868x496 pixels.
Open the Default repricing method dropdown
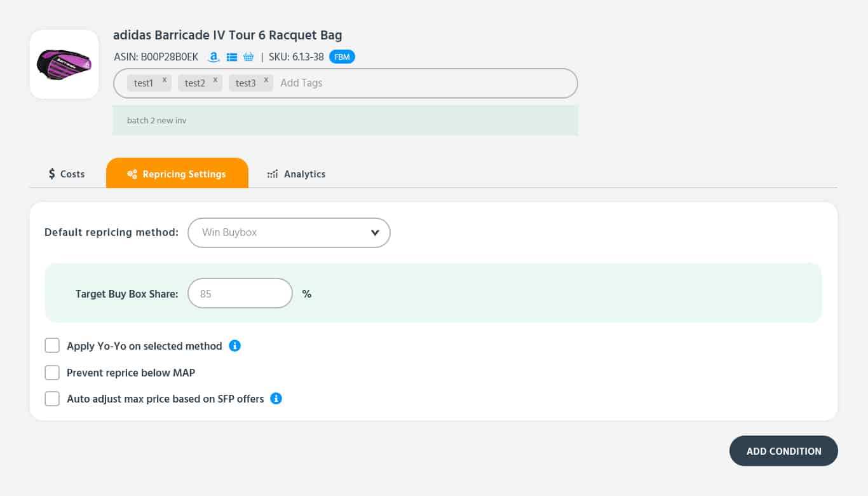pyautogui.click(x=289, y=233)
